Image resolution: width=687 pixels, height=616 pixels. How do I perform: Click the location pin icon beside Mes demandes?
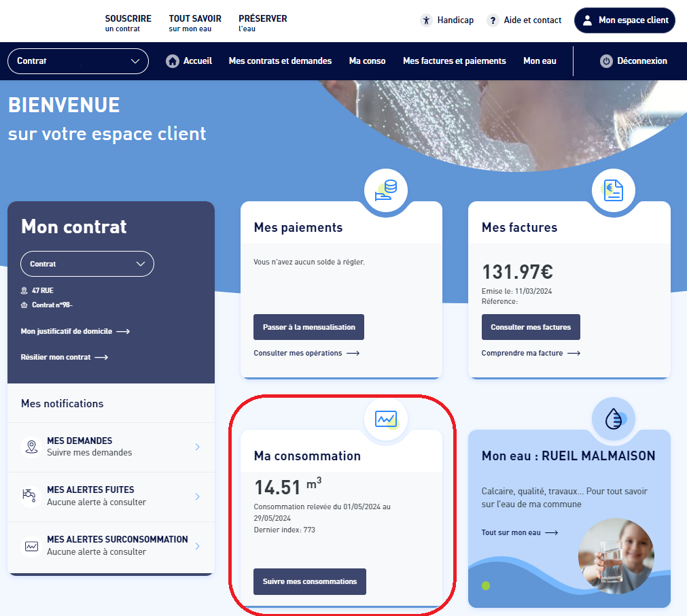[x=31, y=447]
